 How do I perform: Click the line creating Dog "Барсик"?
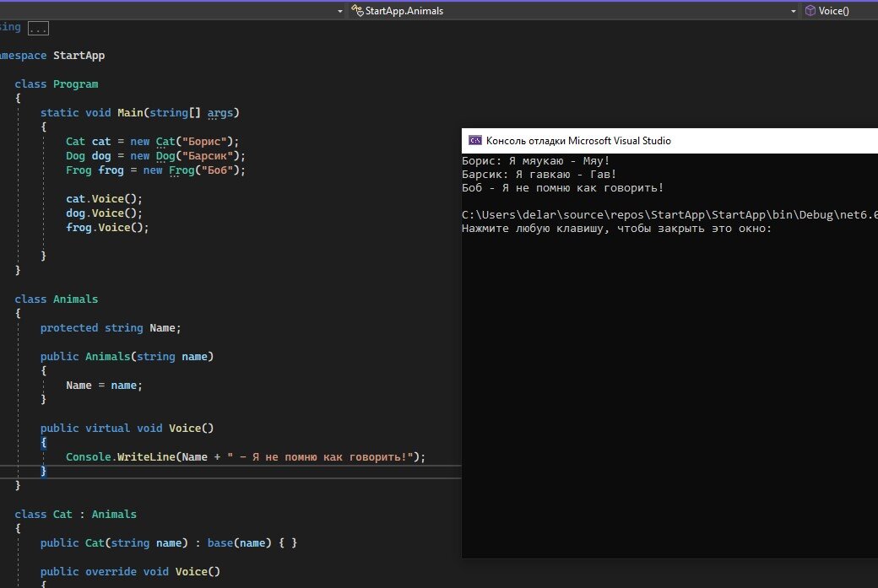pyautogui.click(x=155, y=156)
